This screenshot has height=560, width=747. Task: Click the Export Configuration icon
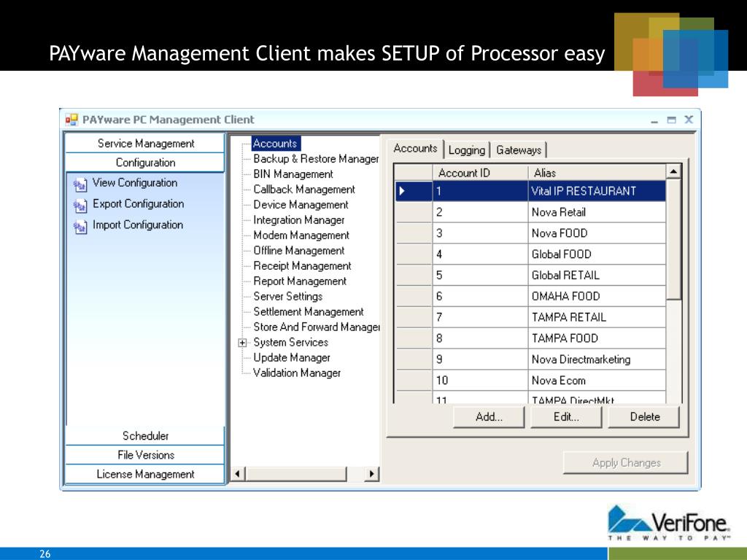(x=80, y=205)
